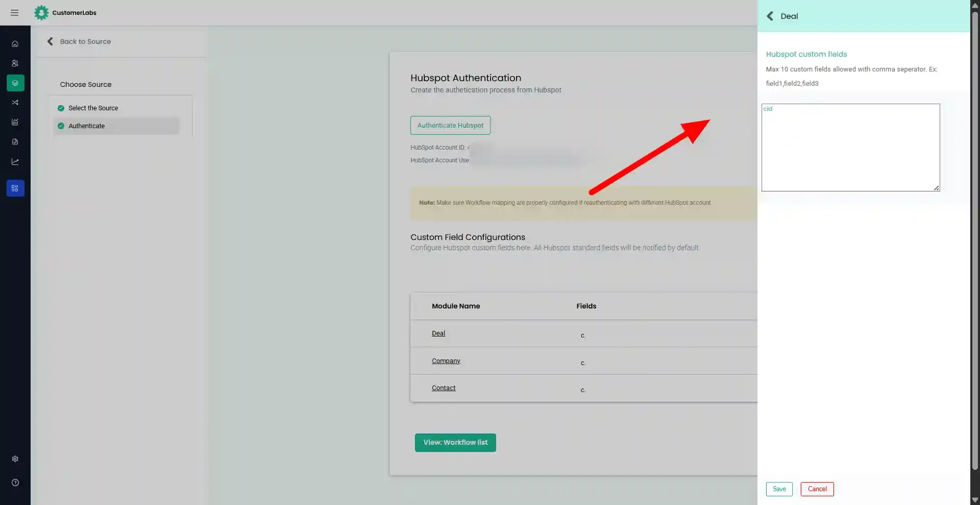Image resolution: width=980 pixels, height=505 pixels.
Task: Click Authenticate Hubspot button
Action: [x=450, y=126]
